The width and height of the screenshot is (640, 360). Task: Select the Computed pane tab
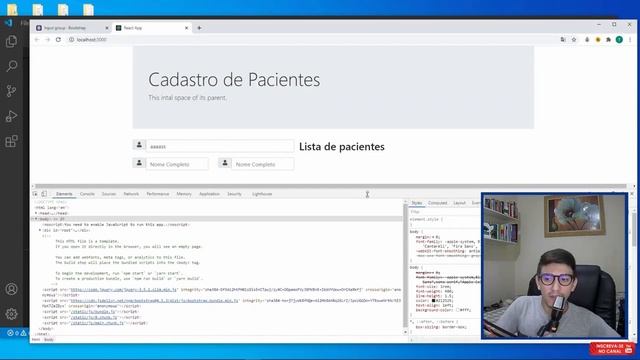[x=438, y=203]
